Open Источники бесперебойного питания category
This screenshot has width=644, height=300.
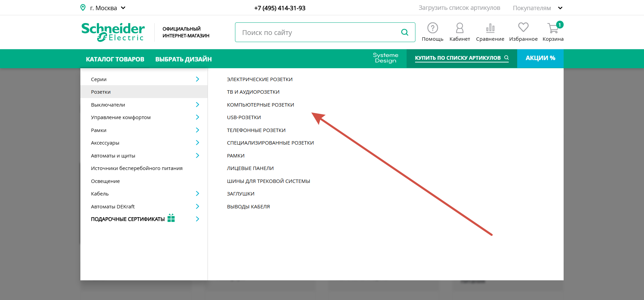pos(137,168)
